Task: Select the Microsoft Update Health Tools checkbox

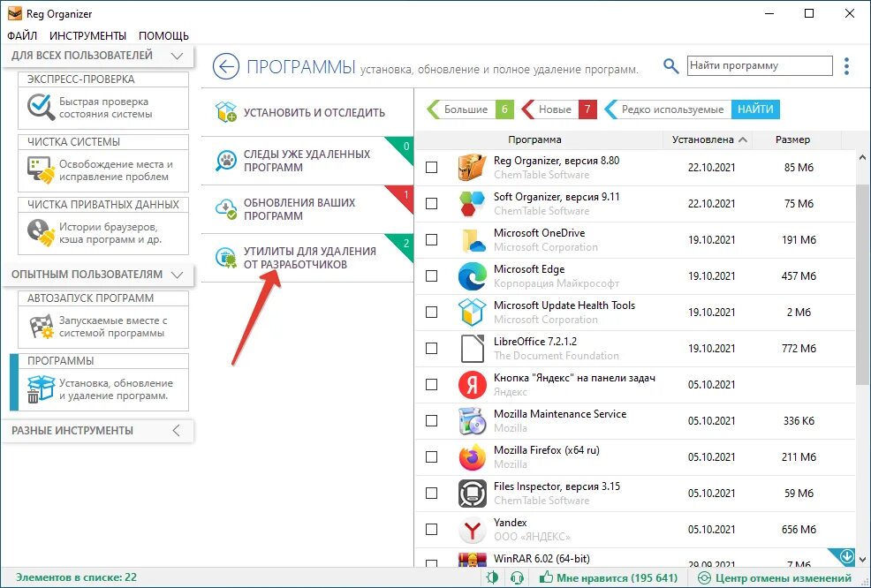Action: [432, 312]
